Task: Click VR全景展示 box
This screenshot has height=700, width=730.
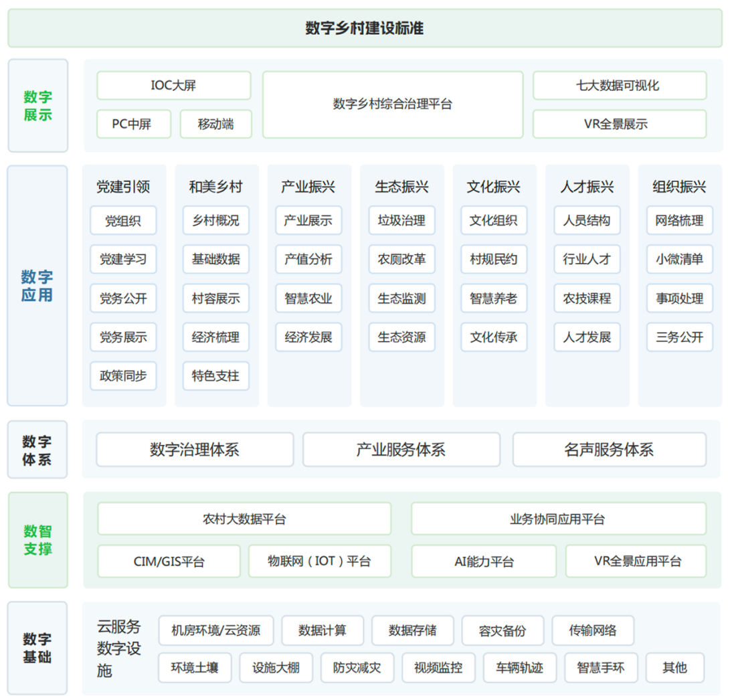Action: tap(619, 124)
